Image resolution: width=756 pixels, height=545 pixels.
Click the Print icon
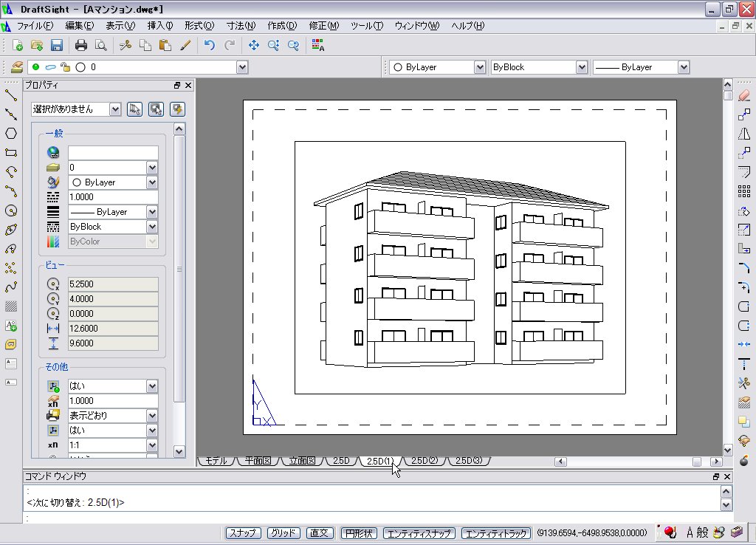[x=81, y=45]
